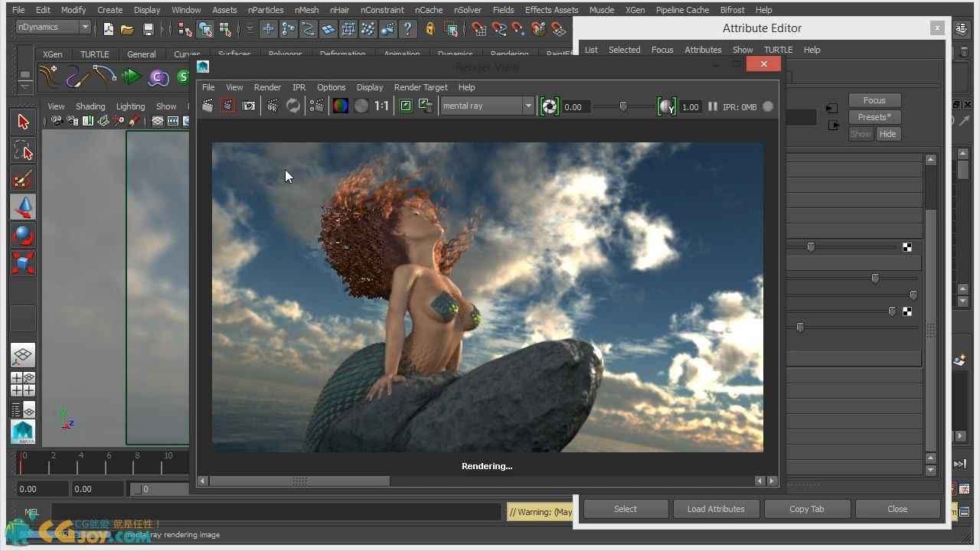Image resolution: width=980 pixels, height=551 pixels.
Task: Take snapshot with camera icon
Action: point(249,106)
